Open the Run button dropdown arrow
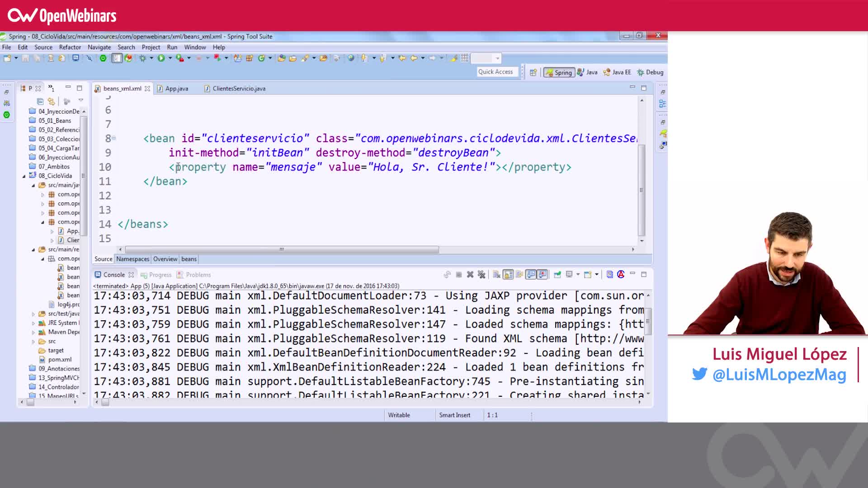868x488 pixels. coord(170,58)
